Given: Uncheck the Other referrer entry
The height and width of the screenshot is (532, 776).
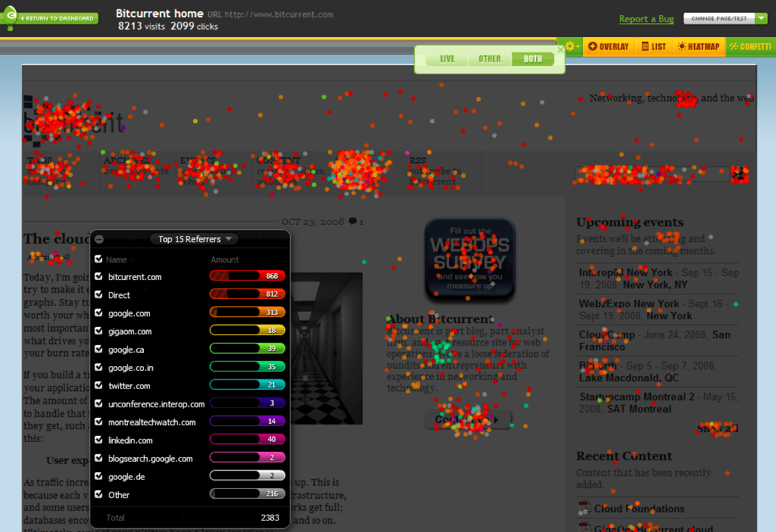Looking at the screenshot, I should coord(98,494).
